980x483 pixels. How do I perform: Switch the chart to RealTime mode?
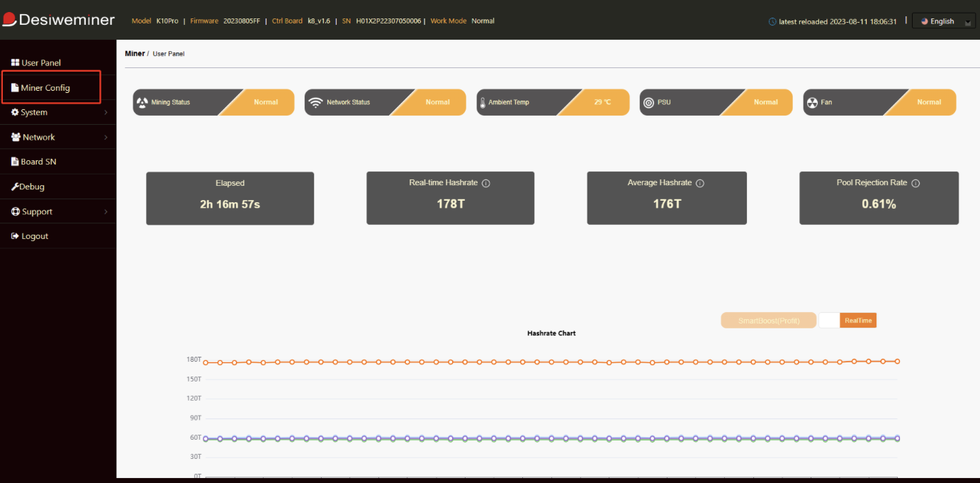858,320
